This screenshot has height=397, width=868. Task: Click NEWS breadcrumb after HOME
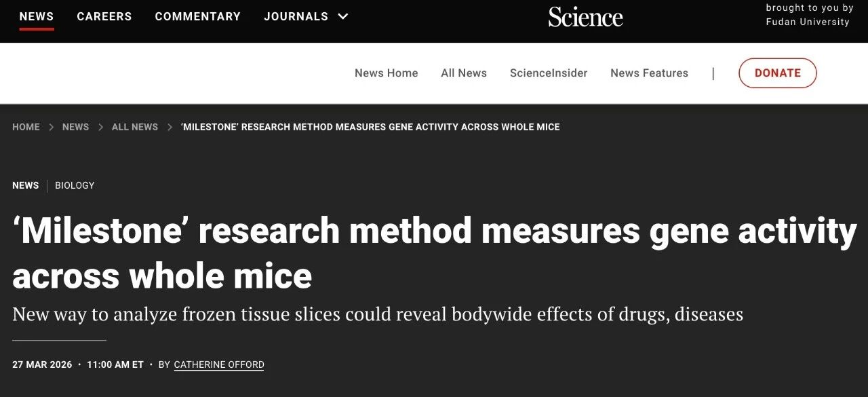click(75, 127)
